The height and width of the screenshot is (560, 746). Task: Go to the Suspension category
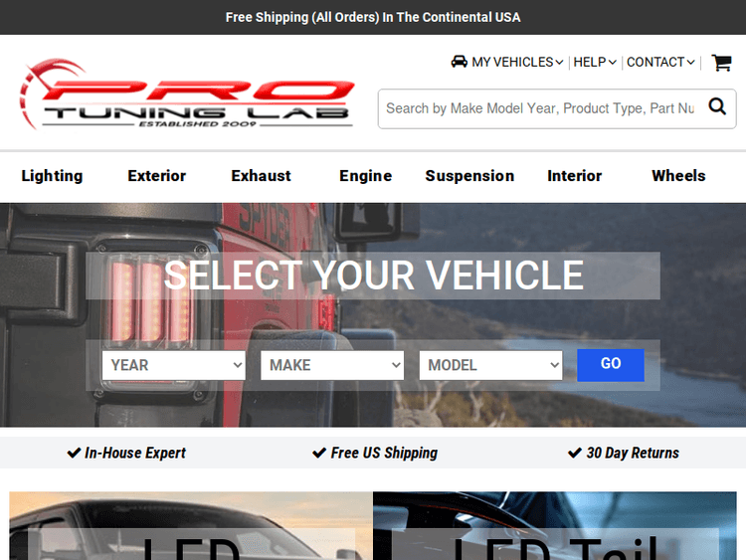click(469, 176)
